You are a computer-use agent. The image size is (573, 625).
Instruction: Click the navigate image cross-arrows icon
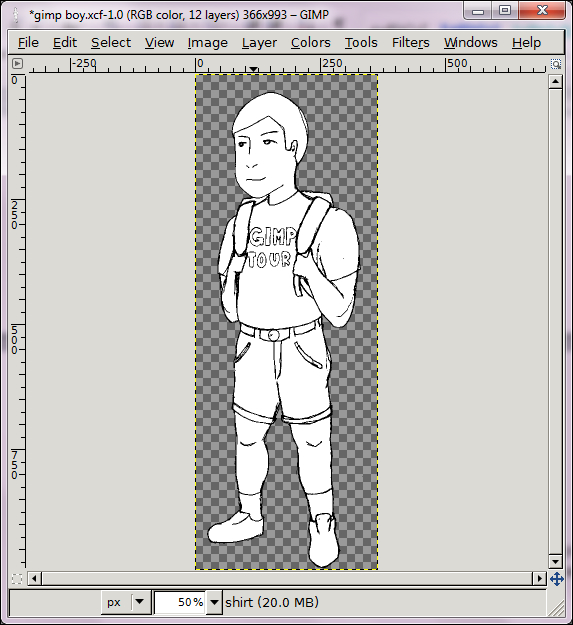(x=557, y=579)
